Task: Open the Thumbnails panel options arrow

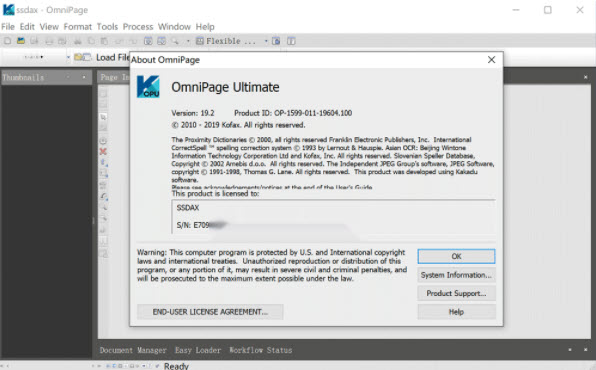Action: pos(84,77)
